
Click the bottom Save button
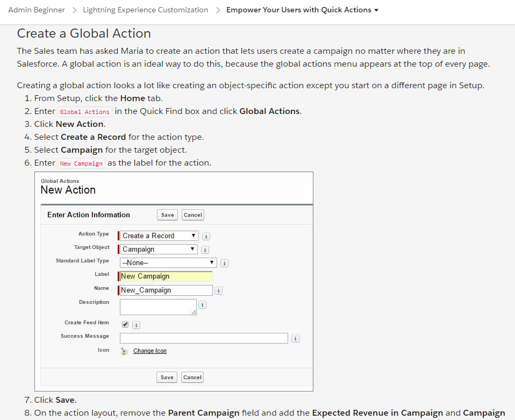167,378
